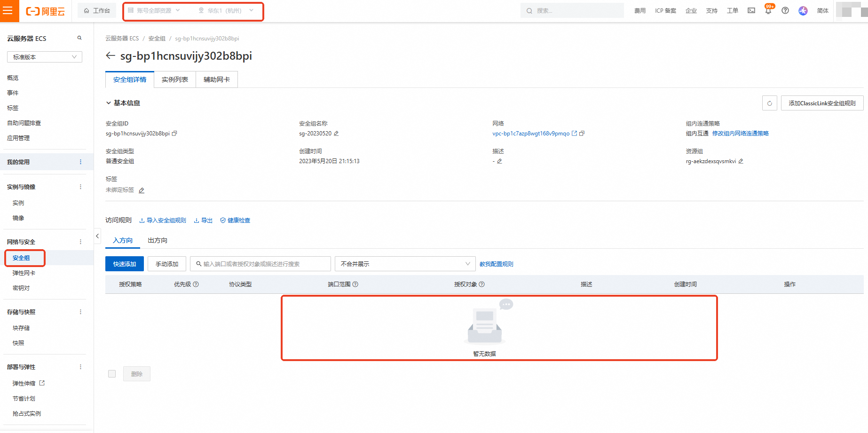The width and height of the screenshot is (868, 433).
Task: Click 云服务器 ECS in the breadcrumb
Action: click(x=122, y=39)
